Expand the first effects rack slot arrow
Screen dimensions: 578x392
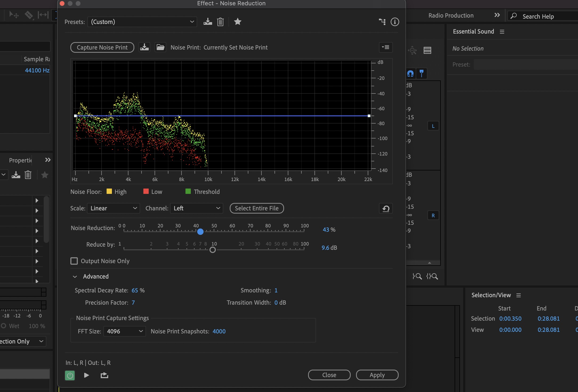[37, 201]
